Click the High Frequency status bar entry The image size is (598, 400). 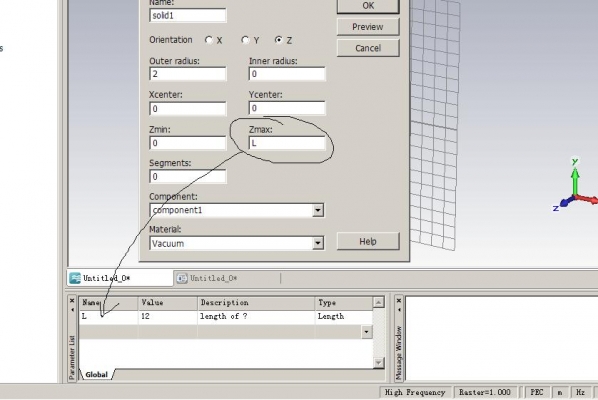415,392
